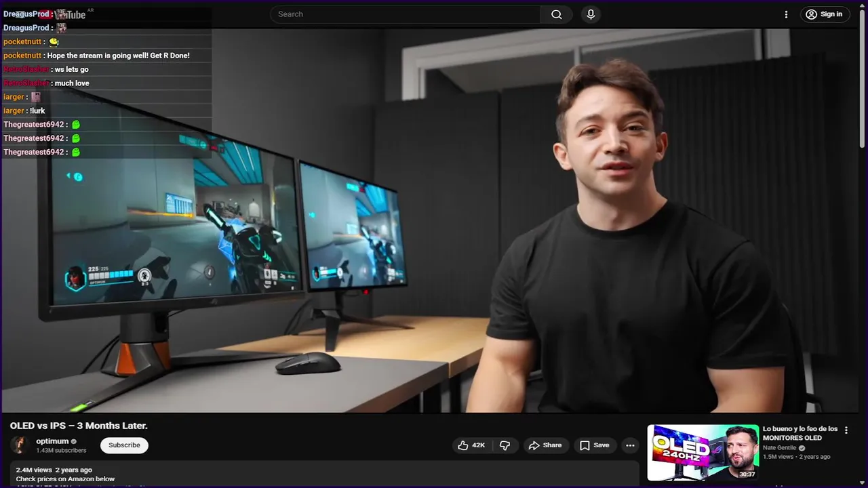This screenshot has width=868, height=488.
Task: Open more actions ellipsis beside Save
Action: tap(630, 445)
